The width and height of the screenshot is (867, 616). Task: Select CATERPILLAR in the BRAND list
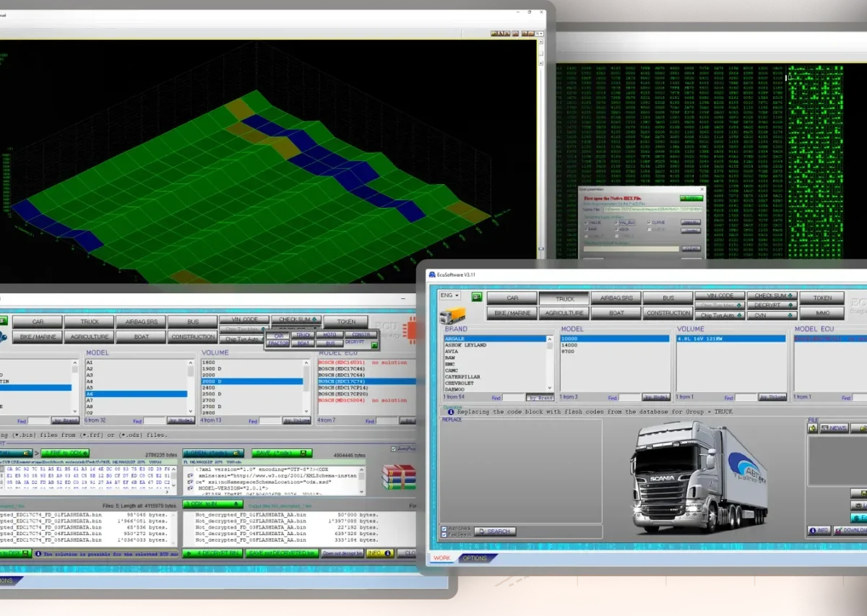(462, 376)
